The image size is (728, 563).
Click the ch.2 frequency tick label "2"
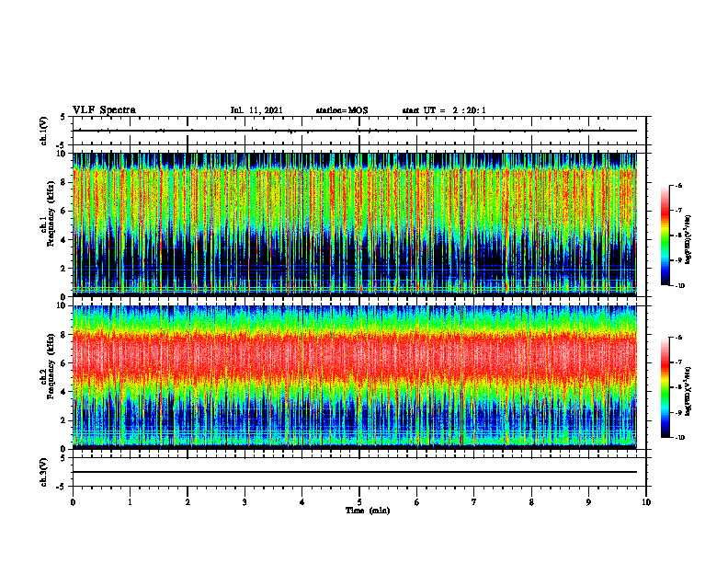[64, 420]
